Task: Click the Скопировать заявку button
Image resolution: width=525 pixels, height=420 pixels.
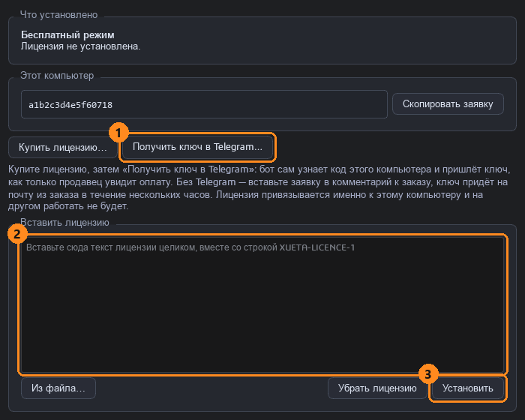Action: pos(448,104)
